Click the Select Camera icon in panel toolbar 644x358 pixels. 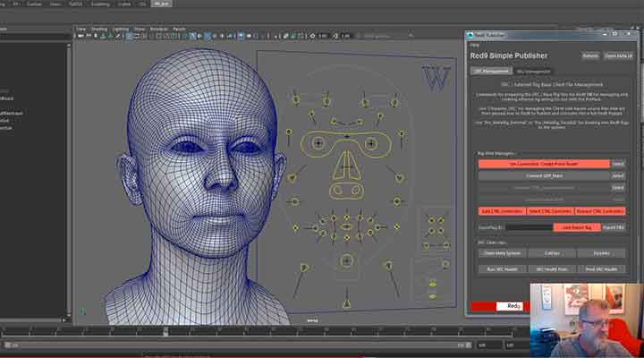(80, 36)
